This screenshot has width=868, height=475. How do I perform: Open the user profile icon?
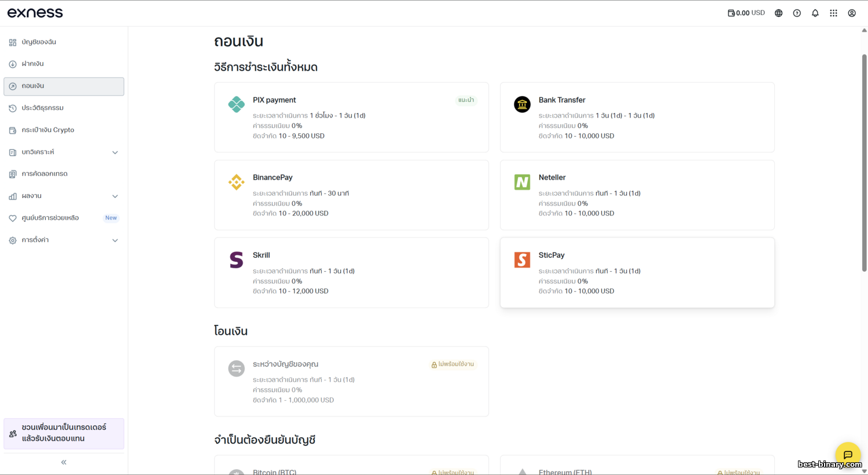click(x=852, y=13)
